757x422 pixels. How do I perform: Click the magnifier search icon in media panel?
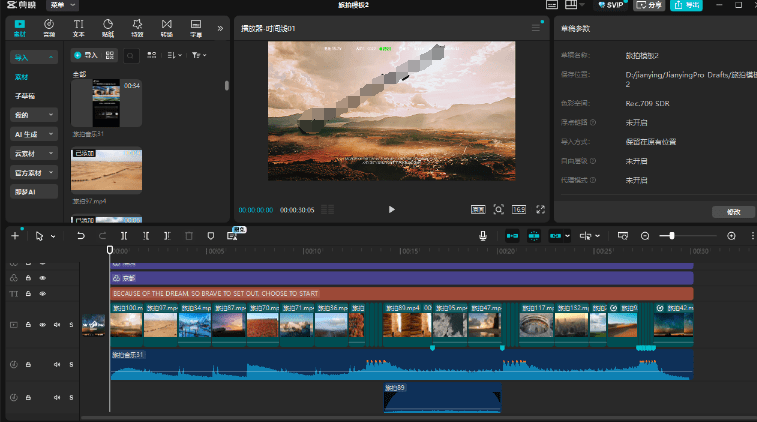(130, 55)
